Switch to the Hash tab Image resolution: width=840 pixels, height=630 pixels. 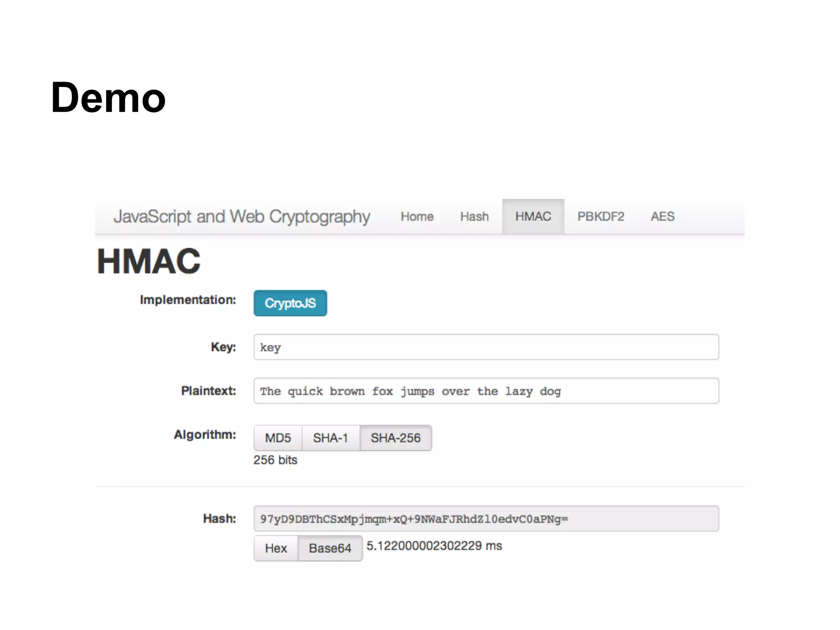point(475,217)
